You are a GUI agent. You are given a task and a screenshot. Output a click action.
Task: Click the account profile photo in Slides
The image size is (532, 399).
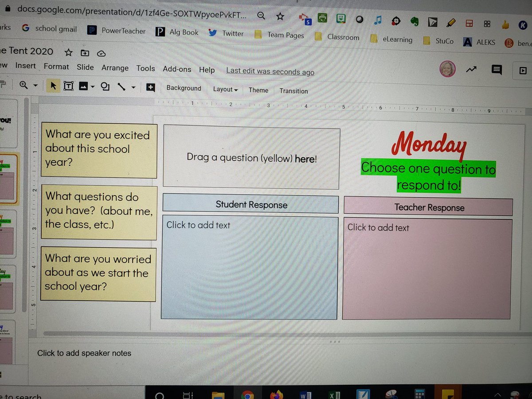[447, 68]
